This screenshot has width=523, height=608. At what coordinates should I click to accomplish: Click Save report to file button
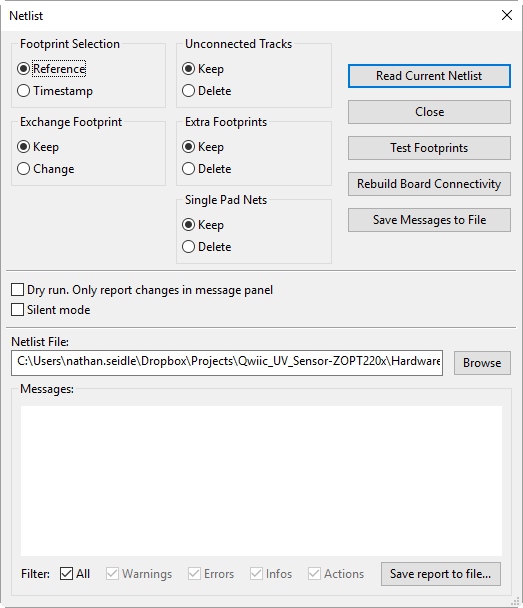tap(441, 574)
